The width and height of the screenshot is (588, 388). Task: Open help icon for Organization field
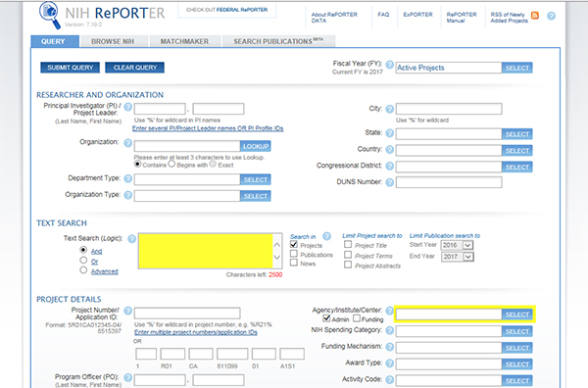pyautogui.click(x=127, y=143)
